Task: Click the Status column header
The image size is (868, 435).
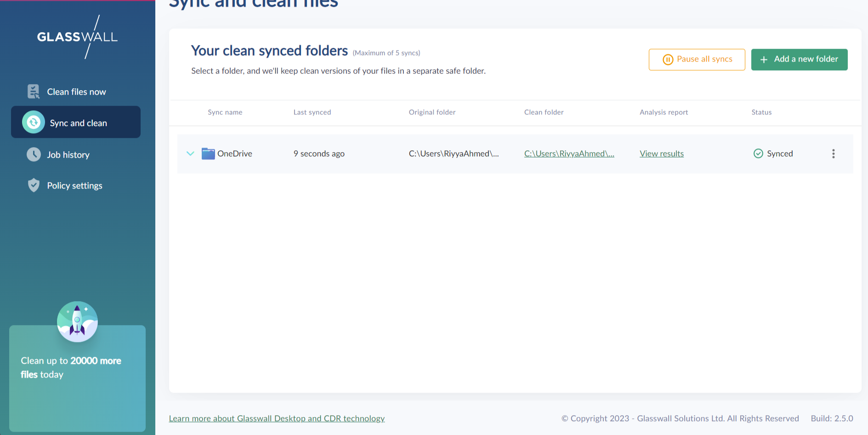Action: click(x=761, y=112)
